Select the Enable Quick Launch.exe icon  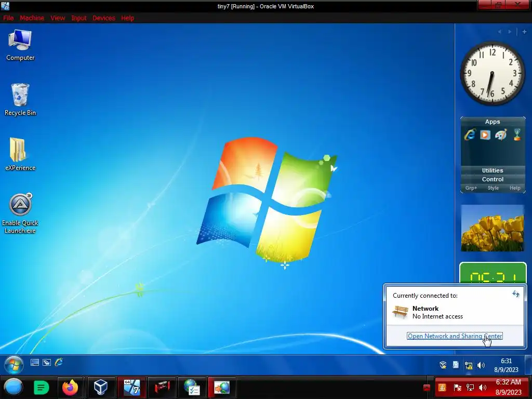pyautogui.click(x=20, y=214)
